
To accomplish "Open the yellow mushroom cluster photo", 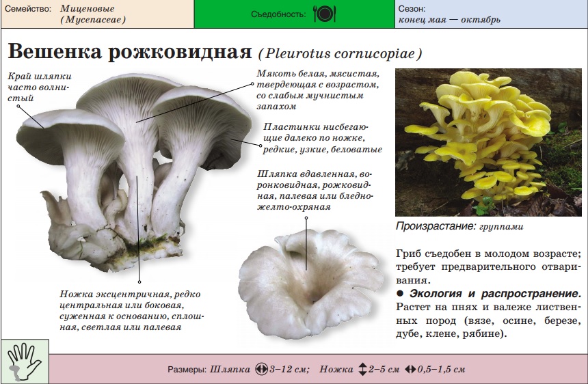I will 487,141.
